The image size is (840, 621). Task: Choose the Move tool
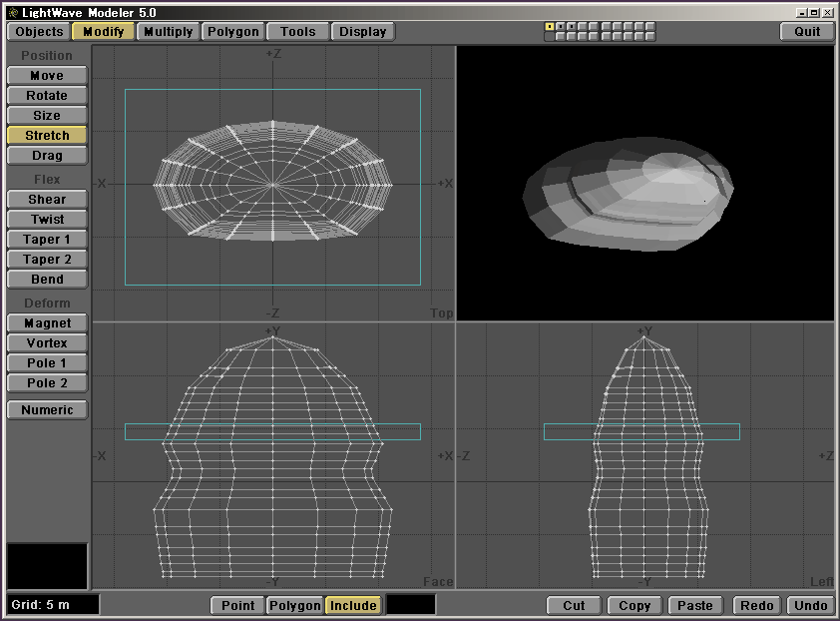pyautogui.click(x=47, y=76)
